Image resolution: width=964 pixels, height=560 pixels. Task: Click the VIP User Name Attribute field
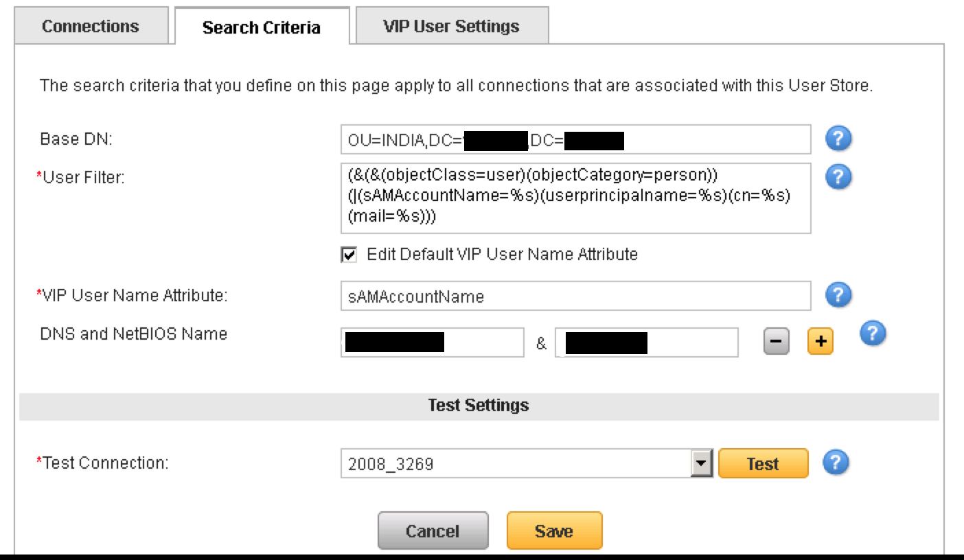point(575,296)
